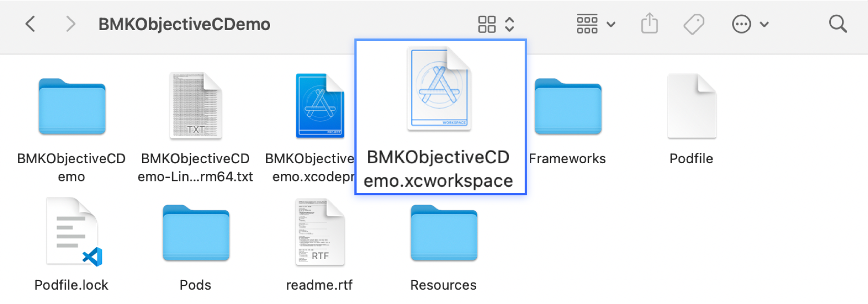Open the view switcher up-down arrows
Screen dimensions: 868x304
tap(510, 24)
